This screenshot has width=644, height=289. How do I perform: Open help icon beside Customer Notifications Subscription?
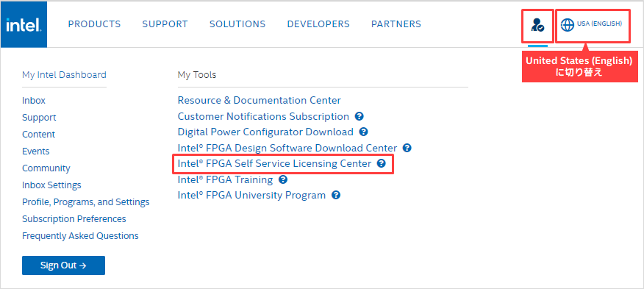pyautogui.click(x=359, y=116)
